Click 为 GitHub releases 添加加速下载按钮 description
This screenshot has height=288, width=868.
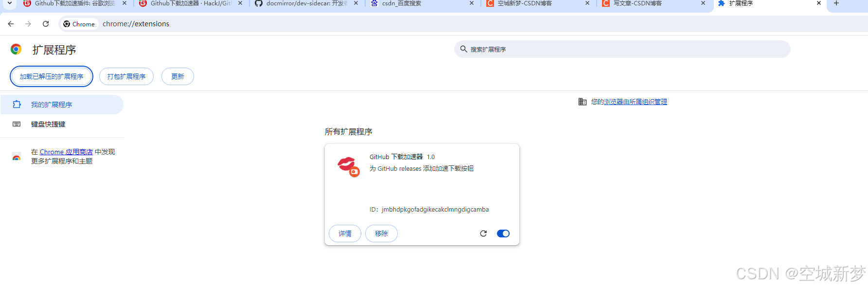[422, 168]
